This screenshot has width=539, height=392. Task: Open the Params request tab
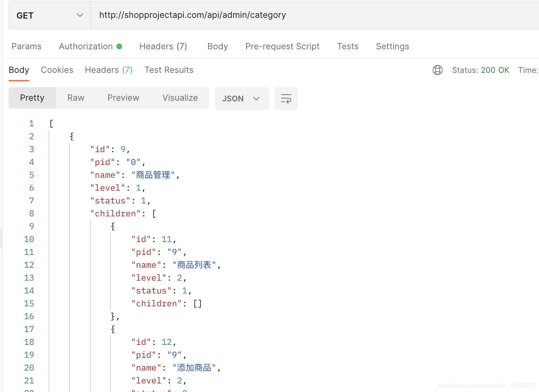(x=26, y=46)
